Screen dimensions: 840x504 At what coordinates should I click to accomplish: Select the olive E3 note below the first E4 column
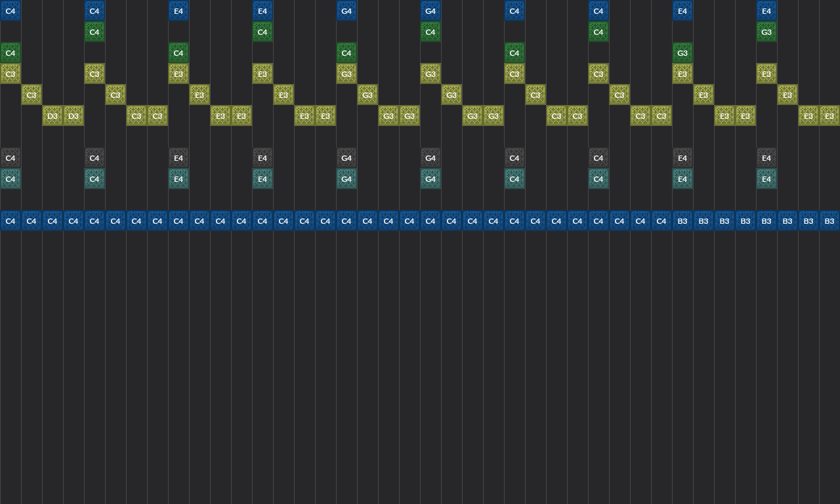178,73
